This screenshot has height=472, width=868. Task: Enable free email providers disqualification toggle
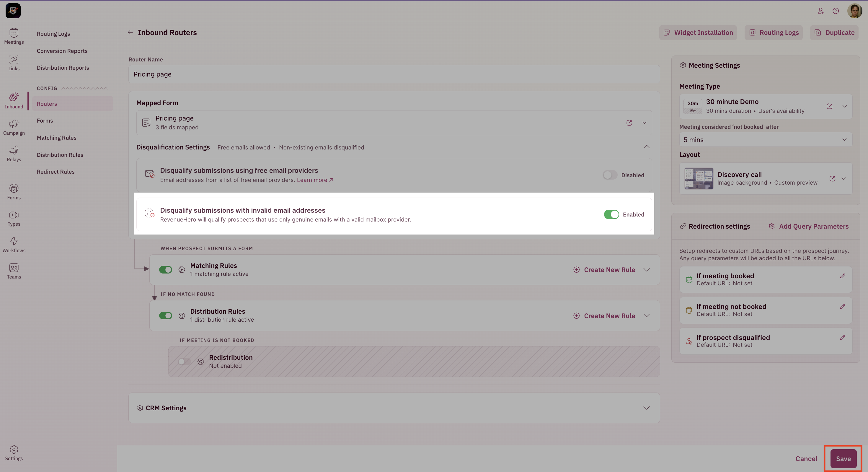pyautogui.click(x=610, y=175)
